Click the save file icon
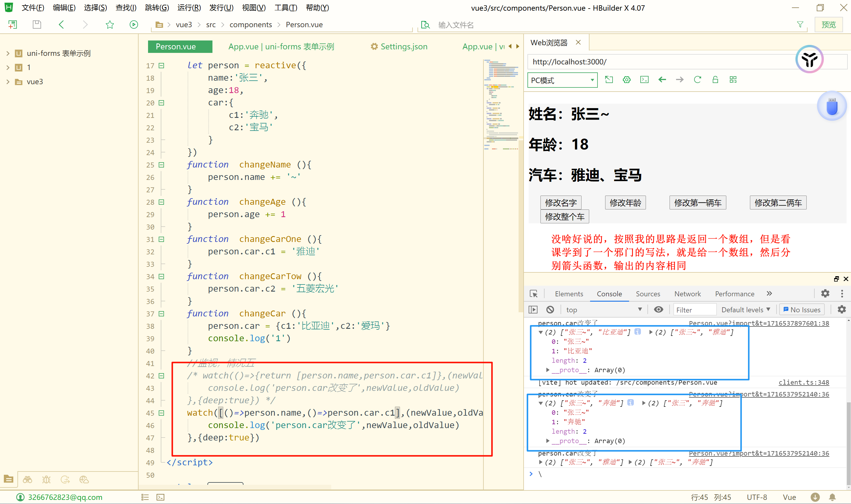Screen dimensions: 851x504 pyautogui.click(x=37, y=25)
